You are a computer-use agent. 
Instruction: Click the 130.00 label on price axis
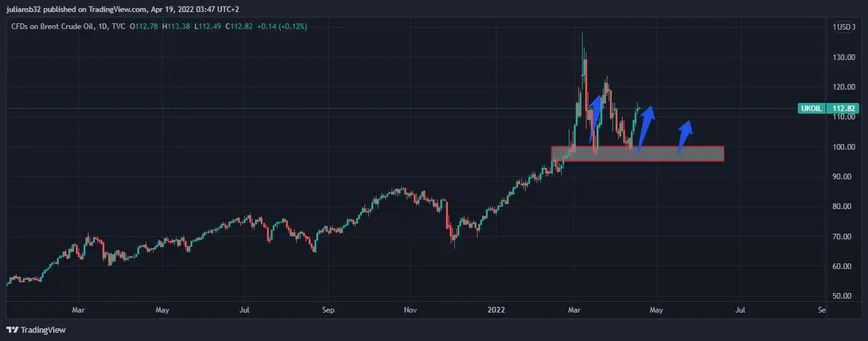point(839,57)
